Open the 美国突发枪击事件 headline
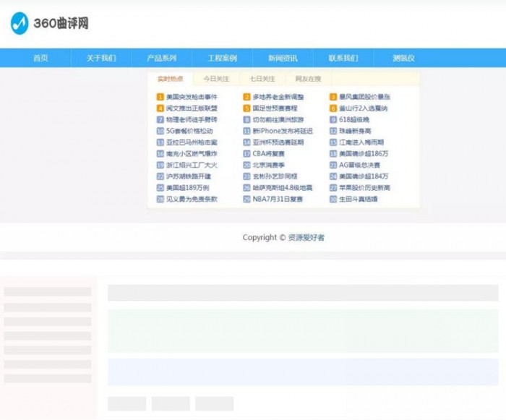This screenshot has height=420, width=506. 192,97
